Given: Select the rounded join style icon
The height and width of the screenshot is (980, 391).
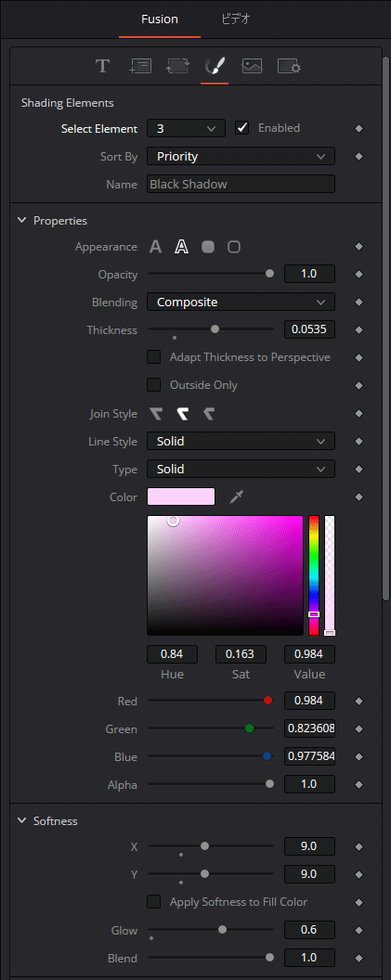Looking at the screenshot, I should [182, 414].
